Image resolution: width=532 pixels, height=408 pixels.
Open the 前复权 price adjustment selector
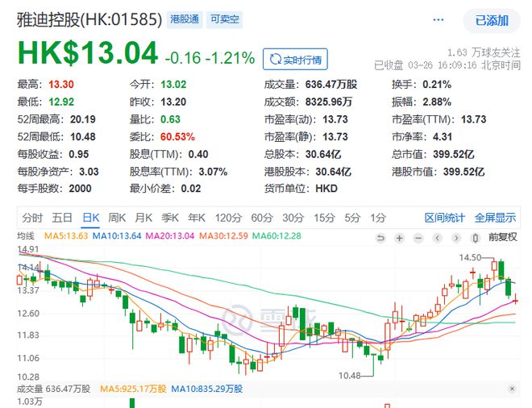[502, 237]
